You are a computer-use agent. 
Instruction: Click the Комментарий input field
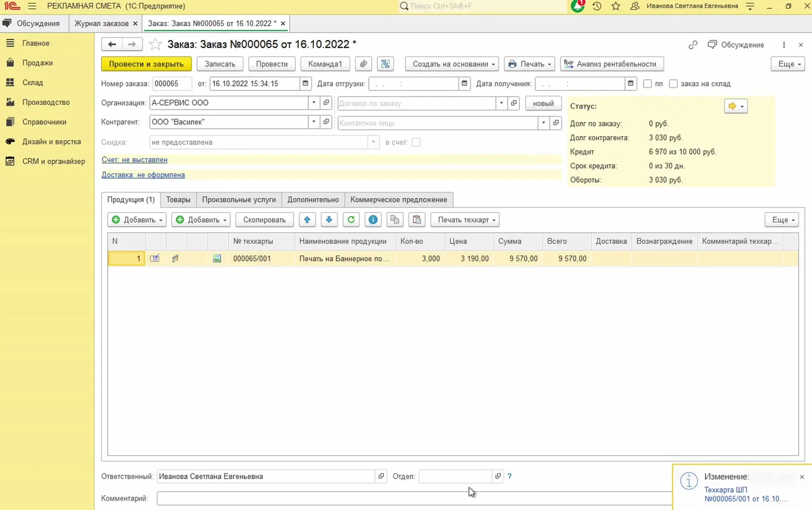414,498
